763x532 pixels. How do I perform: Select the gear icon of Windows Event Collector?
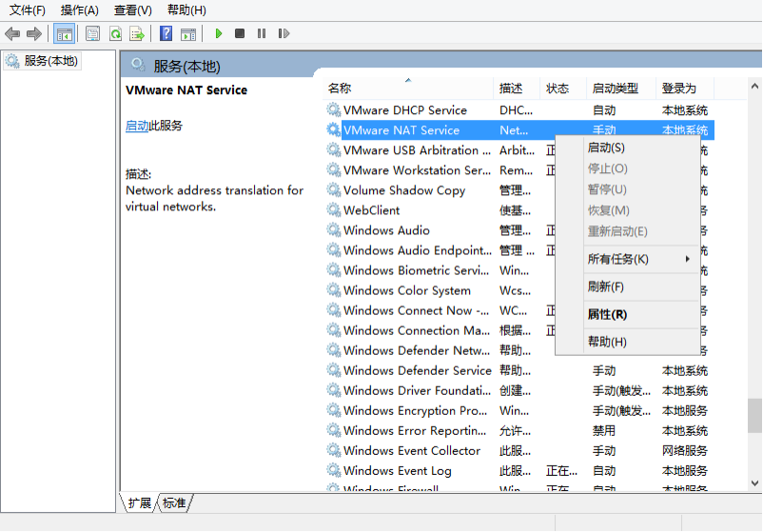pyautogui.click(x=333, y=450)
